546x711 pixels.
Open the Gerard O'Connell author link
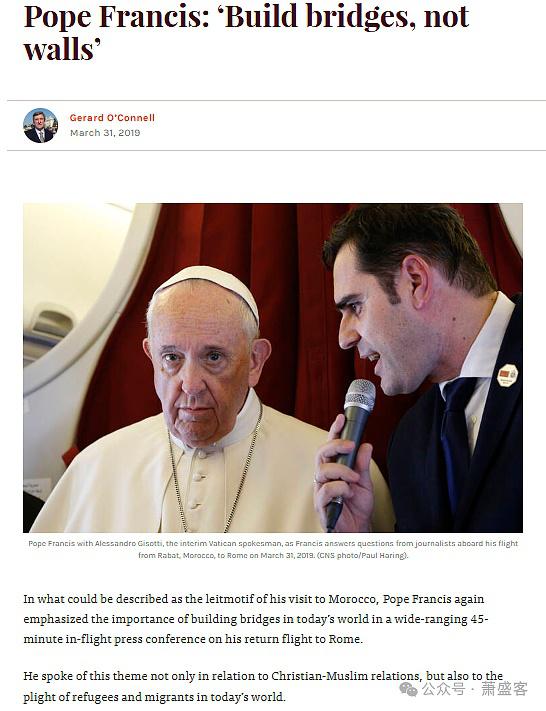coord(112,118)
